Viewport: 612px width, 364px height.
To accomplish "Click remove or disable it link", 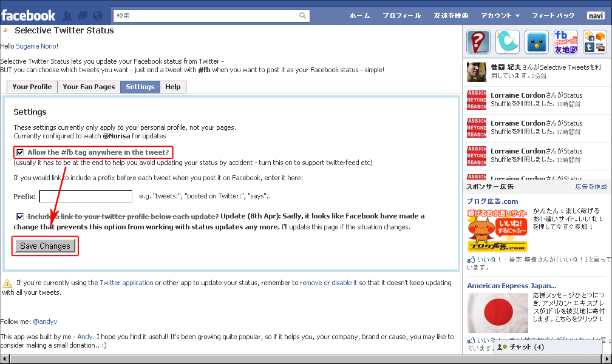I will click(x=328, y=283).
